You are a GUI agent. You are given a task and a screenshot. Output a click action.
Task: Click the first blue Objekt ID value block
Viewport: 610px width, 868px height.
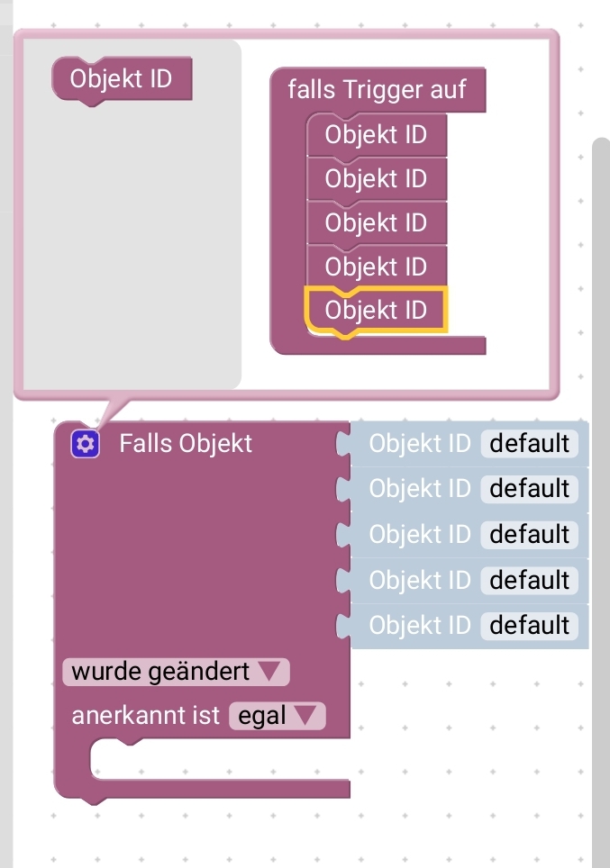[419, 443]
